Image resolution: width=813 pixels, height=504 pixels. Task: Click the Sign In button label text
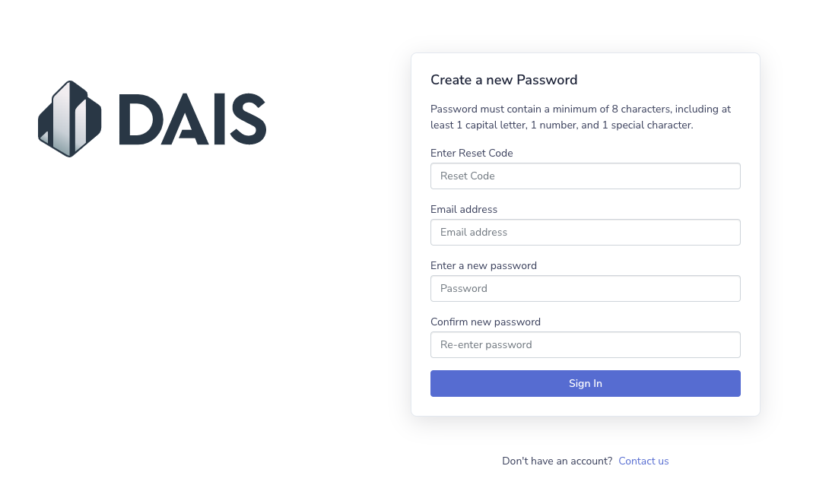coord(585,383)
